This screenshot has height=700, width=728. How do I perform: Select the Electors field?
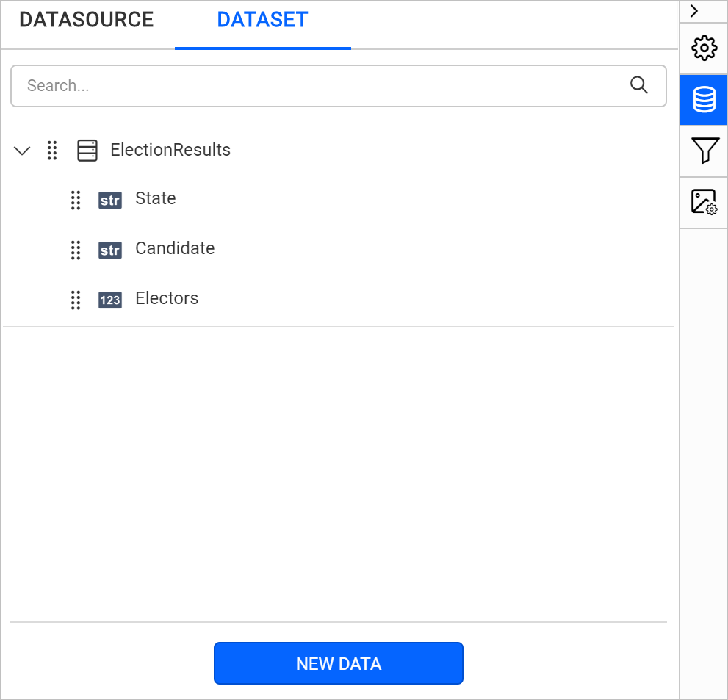click(x=167, y=298)
